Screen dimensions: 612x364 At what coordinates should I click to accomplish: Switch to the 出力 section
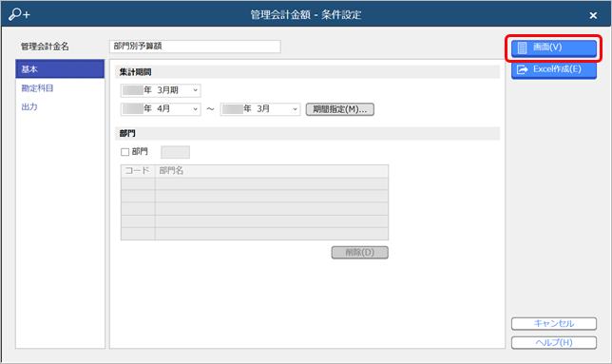(x=29, y=106)
